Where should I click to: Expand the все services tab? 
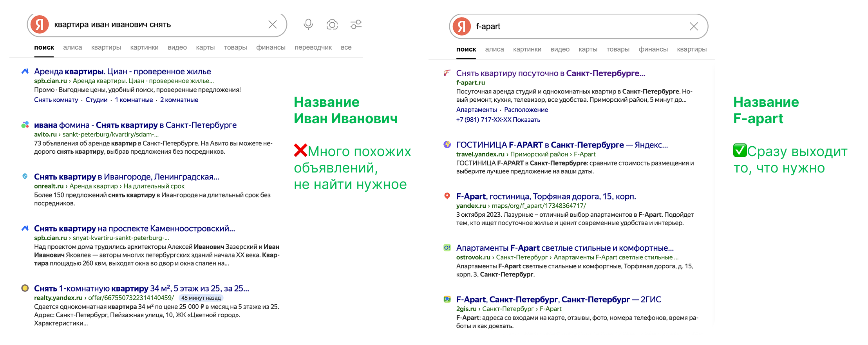tap(346, 47)
